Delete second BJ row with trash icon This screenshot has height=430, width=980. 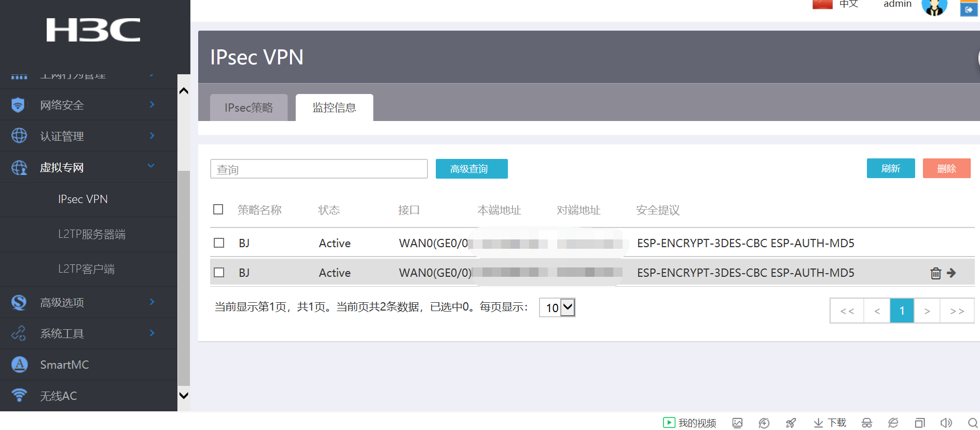click(935, 273)
